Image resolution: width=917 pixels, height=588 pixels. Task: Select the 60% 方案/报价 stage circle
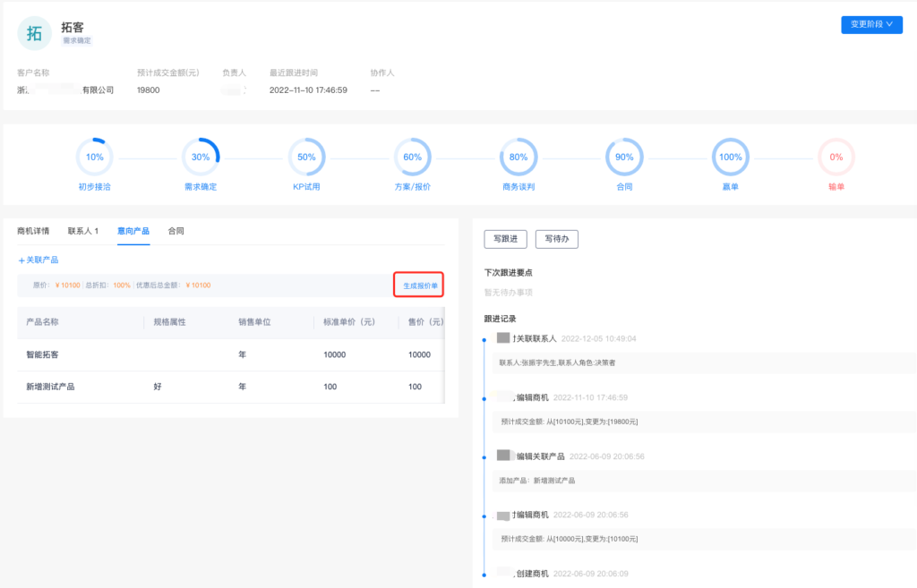pyautogui.click(x=412, y=157)
